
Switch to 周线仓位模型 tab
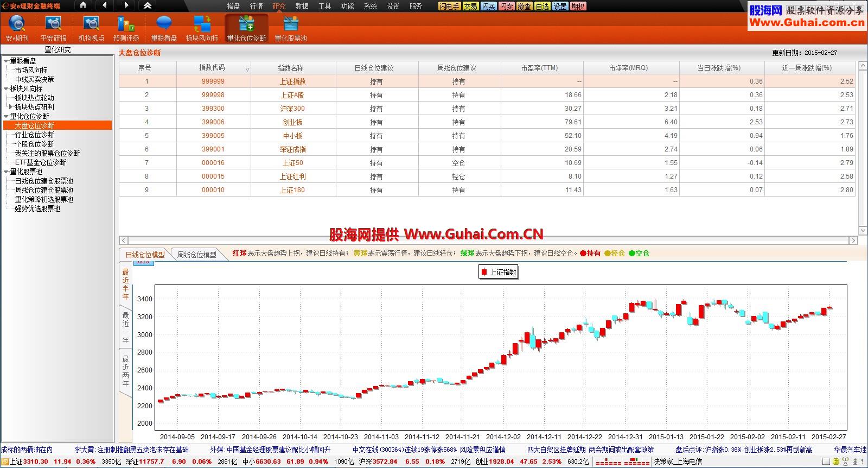click(197, 254)
